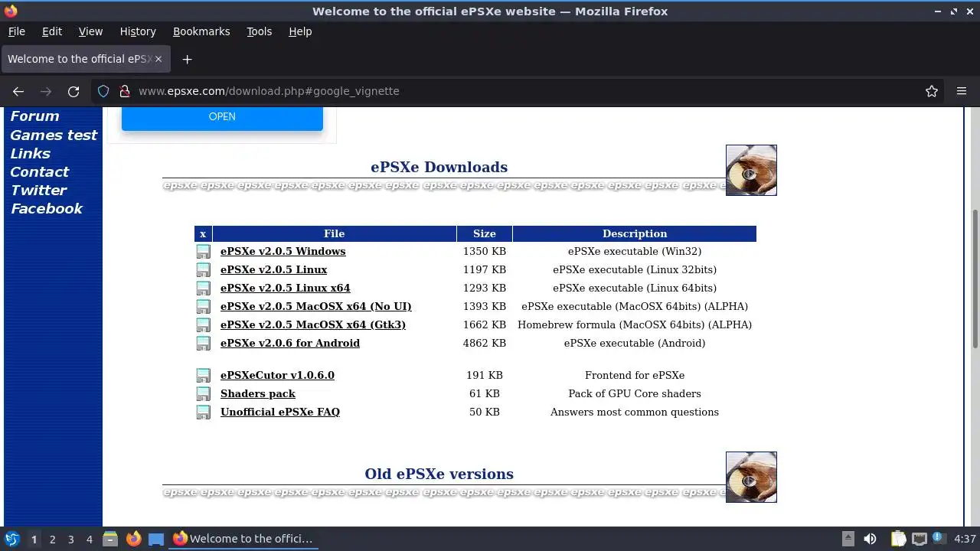Screen dimensions: 980x551
Task: Click the CD image beside ePSXe Downloads heading
Action: (x=751, y=170)
